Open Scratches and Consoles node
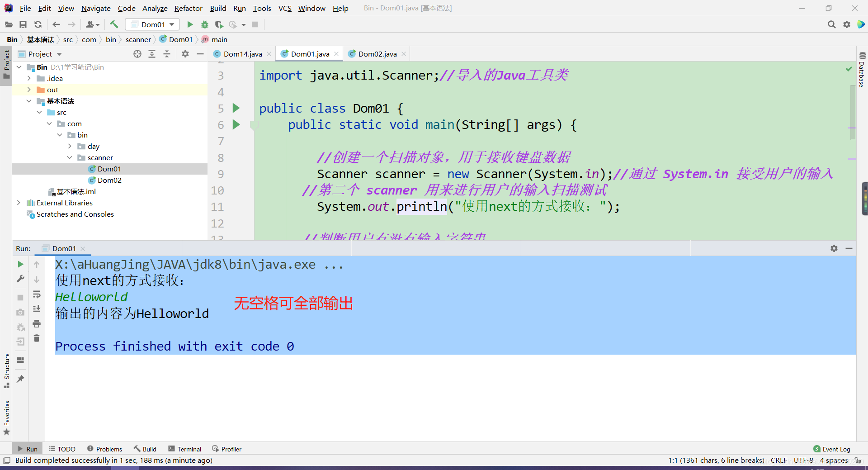Viewport: 868px width, 470px height. click(x=75, y=214)
